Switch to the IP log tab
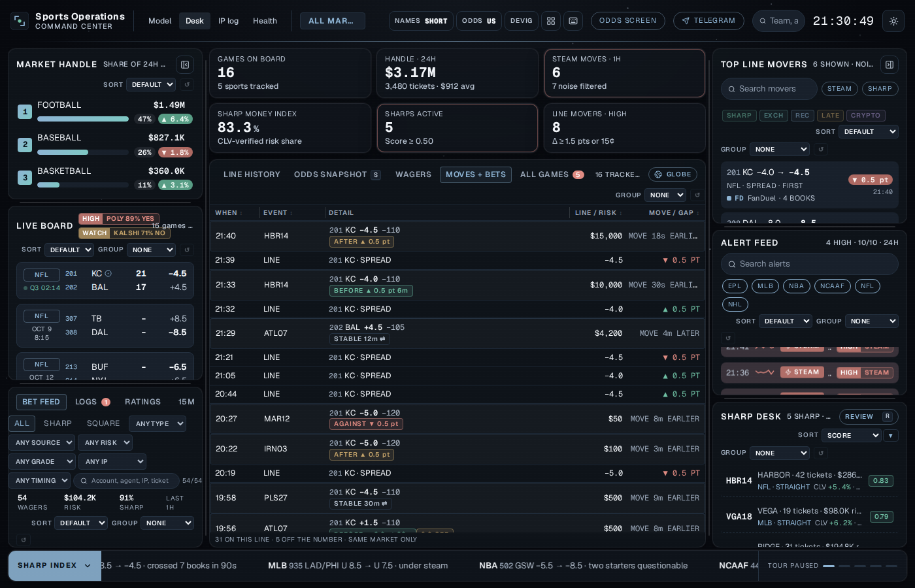915x588 pixels. click(x=228, y=21)
